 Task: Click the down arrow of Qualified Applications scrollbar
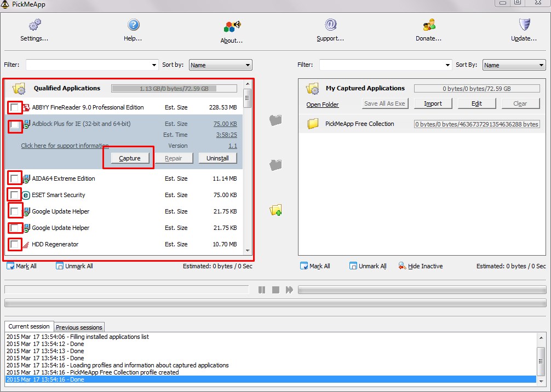coord(248,250)
